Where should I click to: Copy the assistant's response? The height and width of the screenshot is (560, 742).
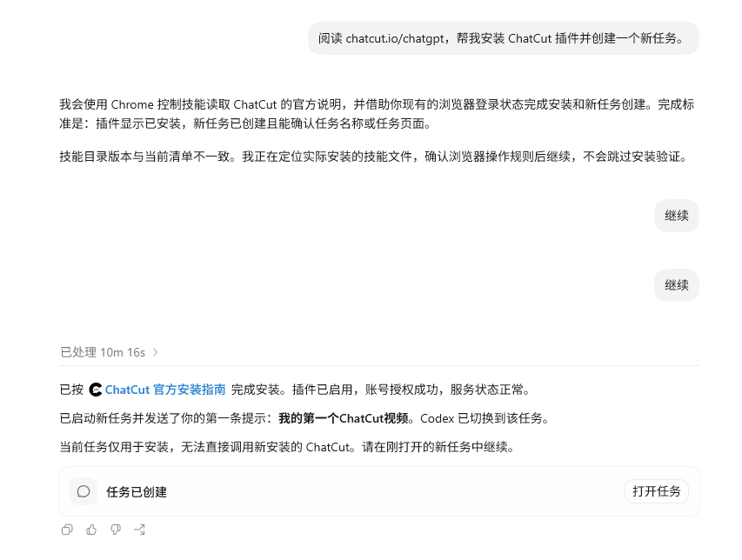[67, 530]
